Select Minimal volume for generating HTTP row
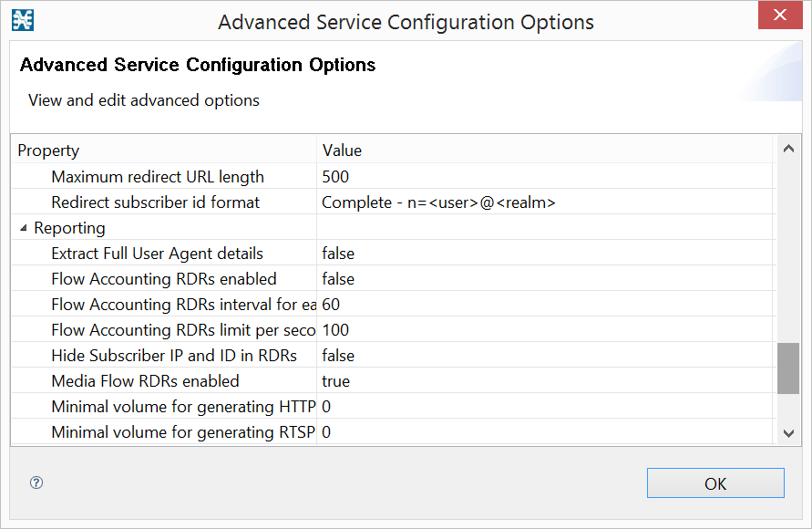The image size is (812, 529). [183, 407]
